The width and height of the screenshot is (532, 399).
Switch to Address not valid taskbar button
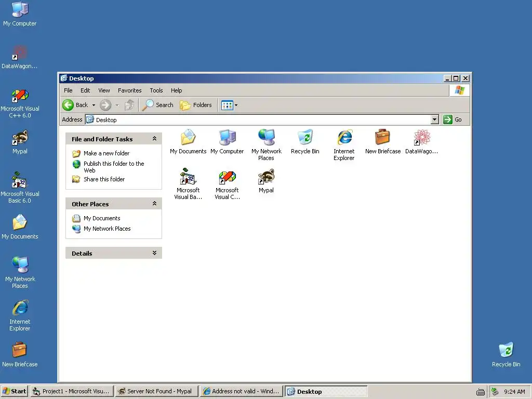click(x=241, y=391)
